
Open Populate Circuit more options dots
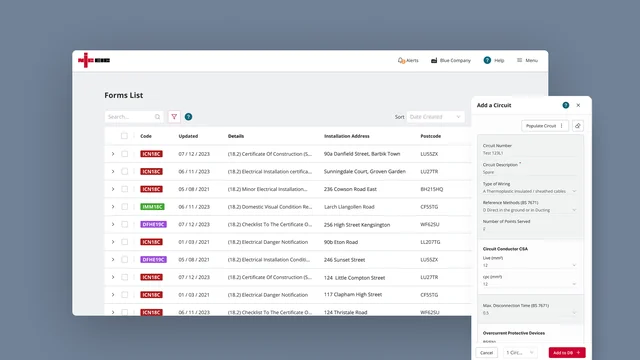562,126
